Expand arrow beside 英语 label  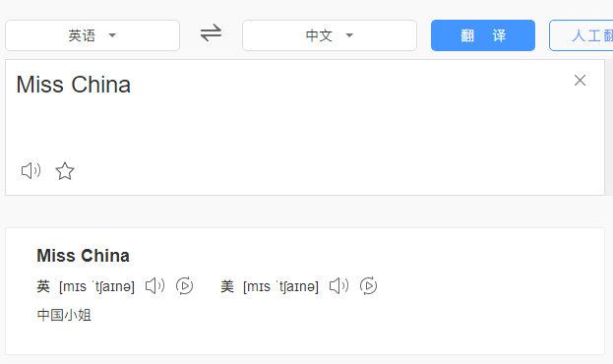pyautogui.click(x=112, y=35)
